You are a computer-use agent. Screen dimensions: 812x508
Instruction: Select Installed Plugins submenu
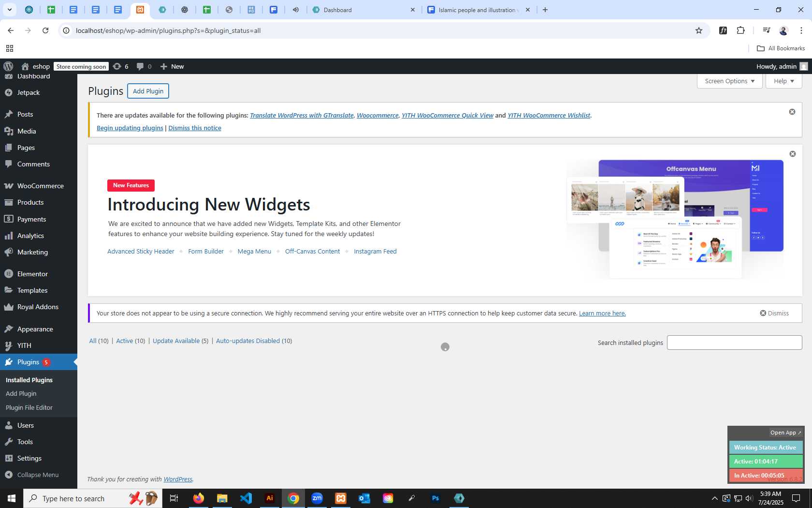29,380
